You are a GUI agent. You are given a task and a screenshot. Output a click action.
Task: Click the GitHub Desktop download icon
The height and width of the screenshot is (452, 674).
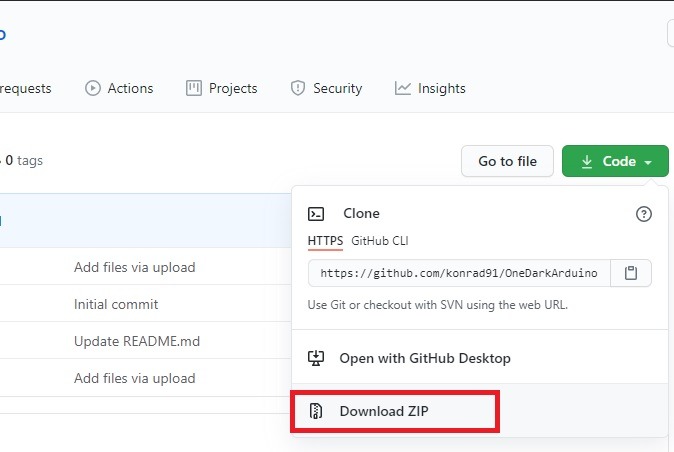pyautogui.click(x=316, y=358)
